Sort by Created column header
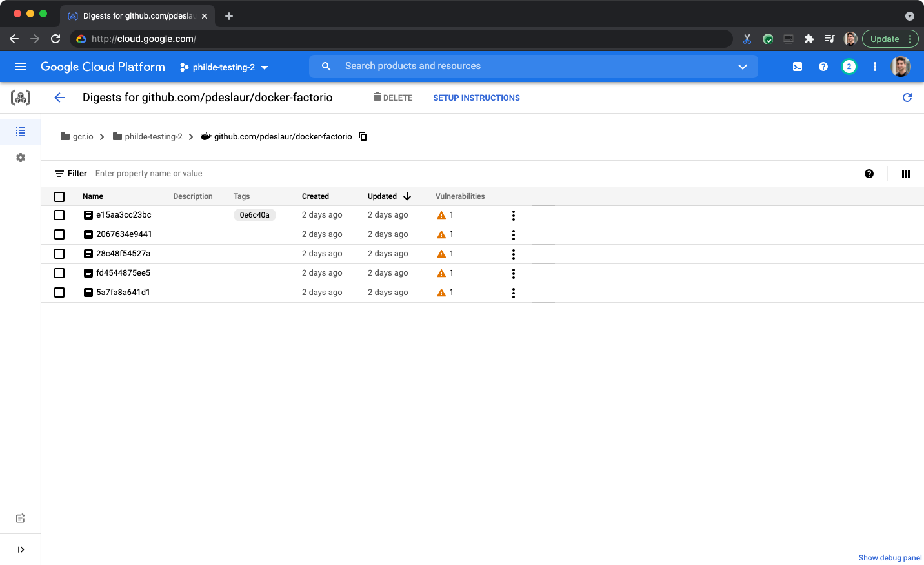The width and height of the screenshot is (924, 565). 316,196
